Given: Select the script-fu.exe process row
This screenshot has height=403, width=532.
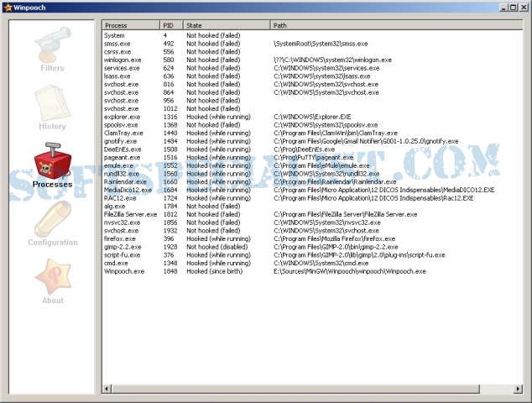Looking at the screenshot, I should click(x=312, y=255).
